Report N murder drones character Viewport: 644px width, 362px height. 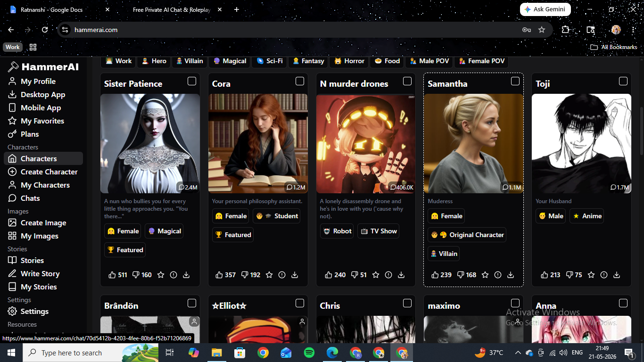click(x=388, y=275)
